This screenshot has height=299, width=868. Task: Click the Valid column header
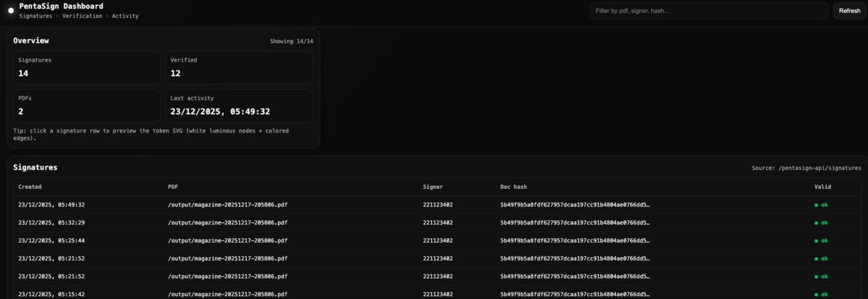click(822, 187)
